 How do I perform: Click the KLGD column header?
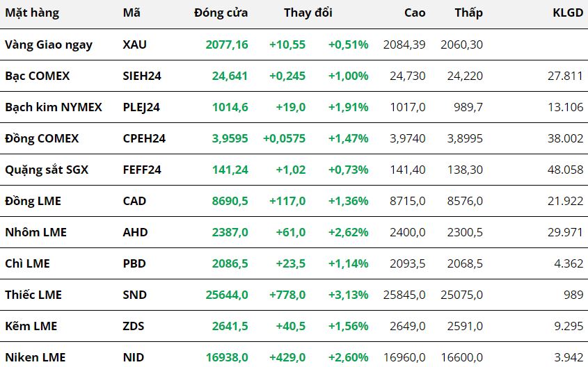pyautogui.click(x=567, y=13)
